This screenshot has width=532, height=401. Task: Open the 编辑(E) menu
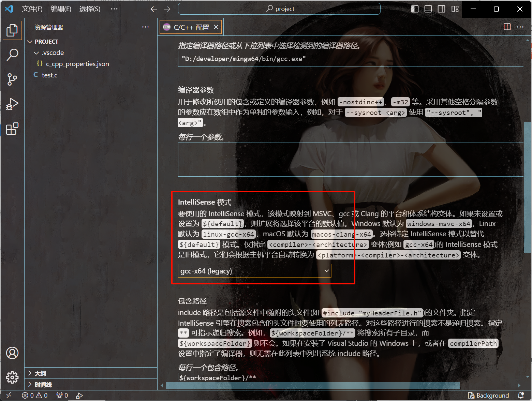(61, 9)
